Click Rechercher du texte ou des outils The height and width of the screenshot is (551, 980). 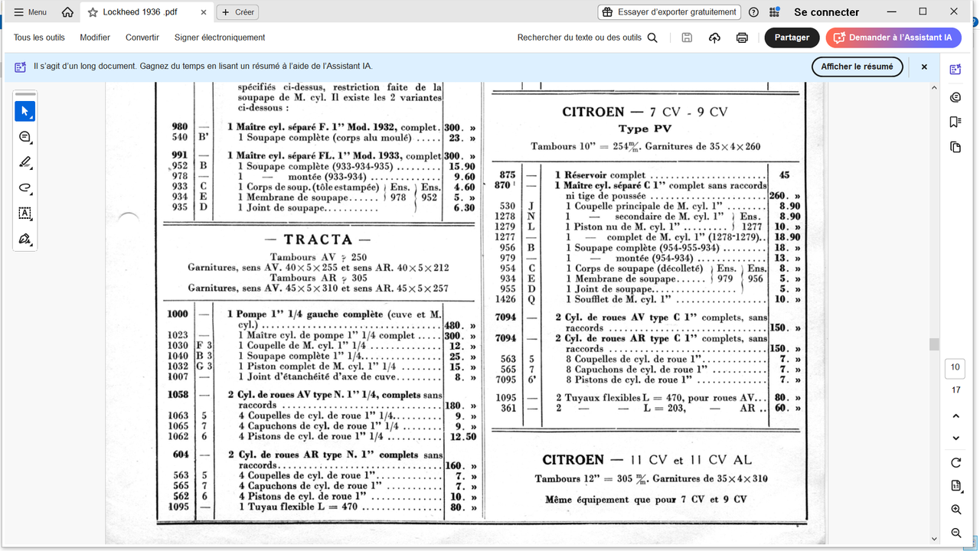[587, 37]
